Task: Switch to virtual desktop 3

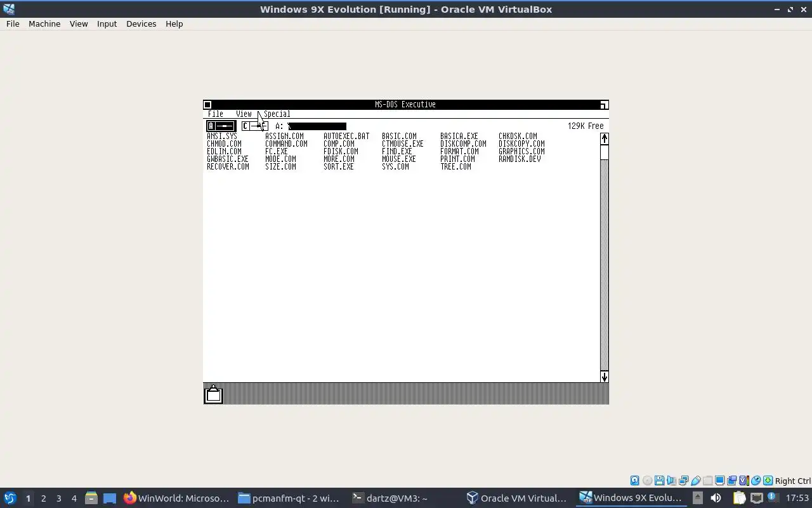Action: 58,498
